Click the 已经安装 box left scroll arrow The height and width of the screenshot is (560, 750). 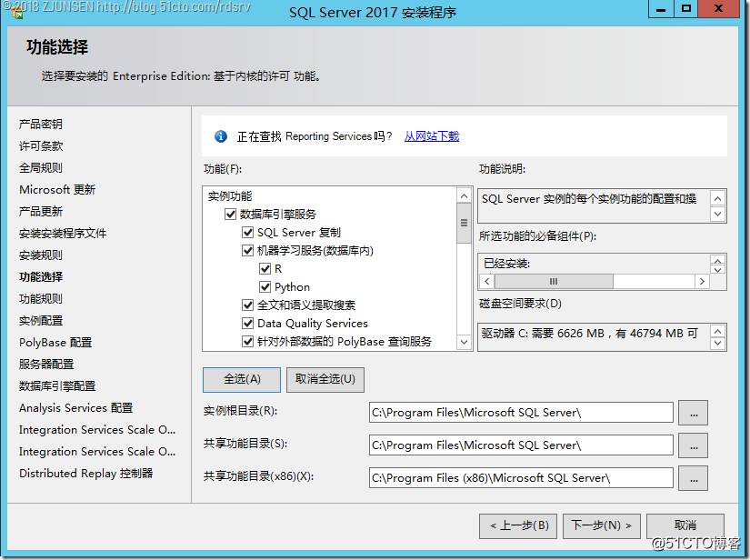pyautogui.click(x=487, y=281)
